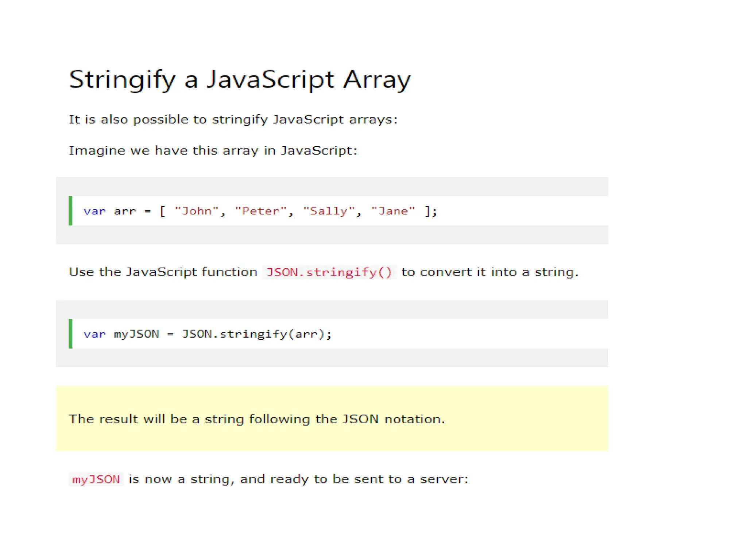Screen dimensions: 747x560
Task: Click the 'arr' variable name in first code block
Action: (x=125, y=211)
